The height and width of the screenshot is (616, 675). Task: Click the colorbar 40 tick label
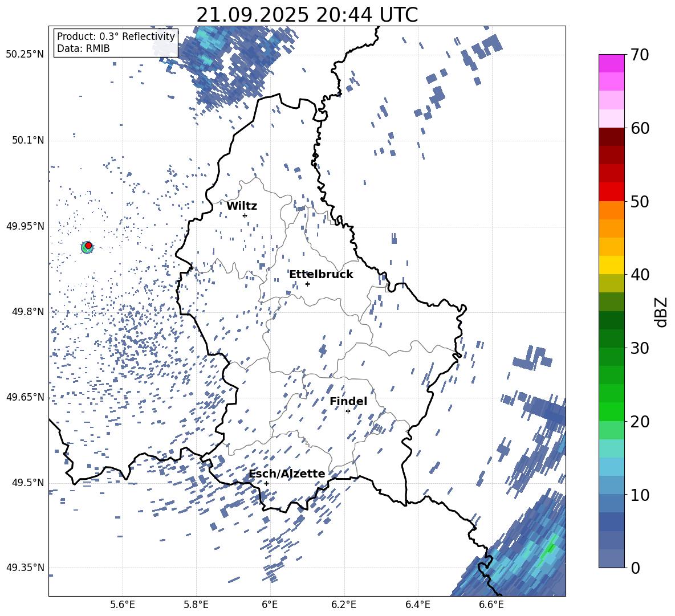click(x=640, y=275)
